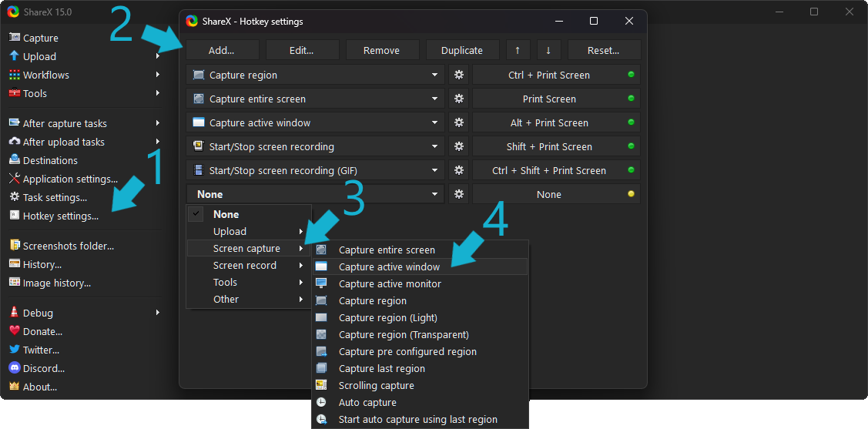
Task: Click the Add... button
Action: click(222, 50)
